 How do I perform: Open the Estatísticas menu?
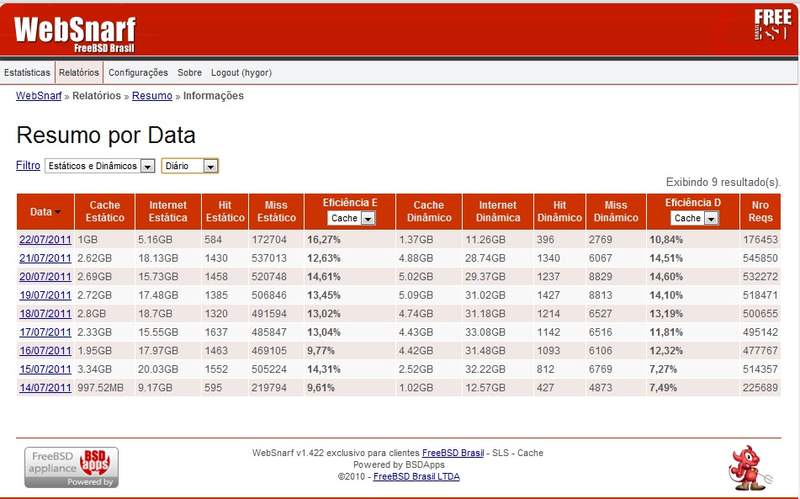point(27,72)
